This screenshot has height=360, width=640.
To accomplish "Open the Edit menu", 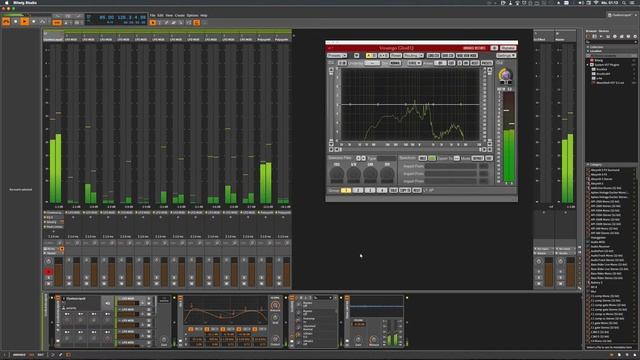I will [x=160, y=16].
